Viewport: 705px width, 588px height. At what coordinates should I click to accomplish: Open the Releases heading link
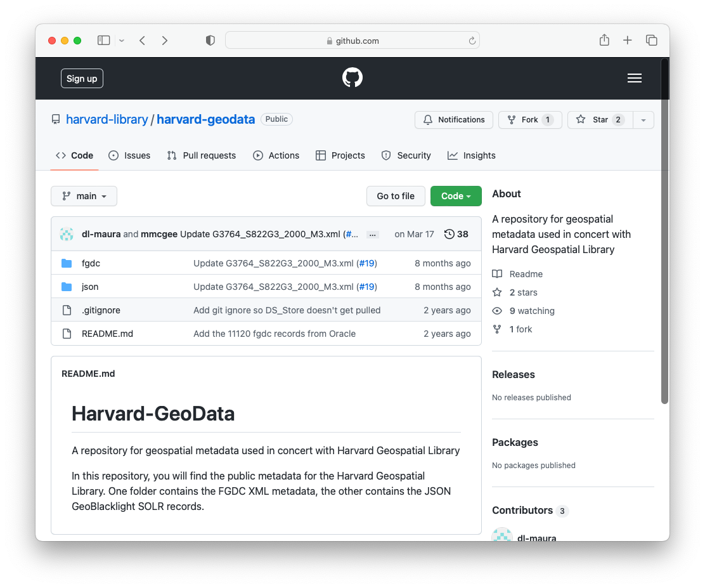tap(514, 375)
